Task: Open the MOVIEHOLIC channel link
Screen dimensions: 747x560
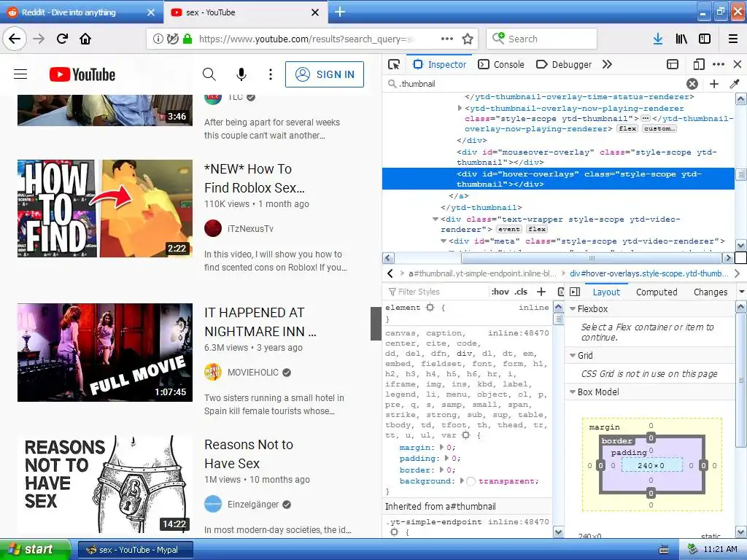Action: tap(253, 373)
